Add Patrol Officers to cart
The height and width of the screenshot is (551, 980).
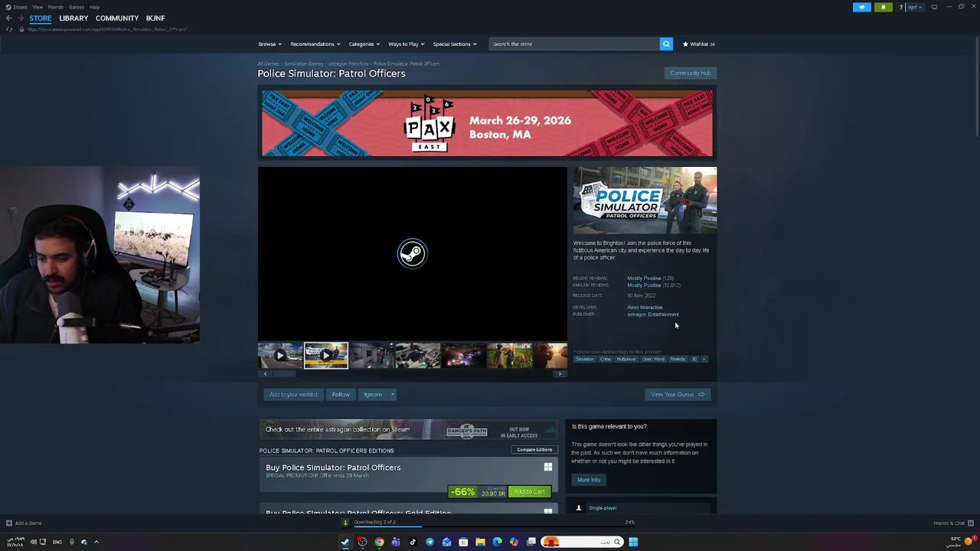(x=529, y=492)
